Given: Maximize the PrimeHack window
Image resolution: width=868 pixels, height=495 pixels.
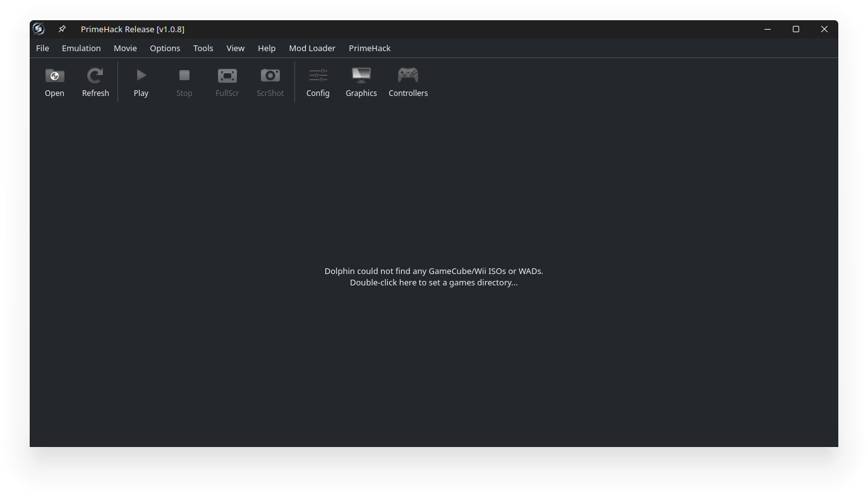Looking at the screenshot, I should coord(796,29).
